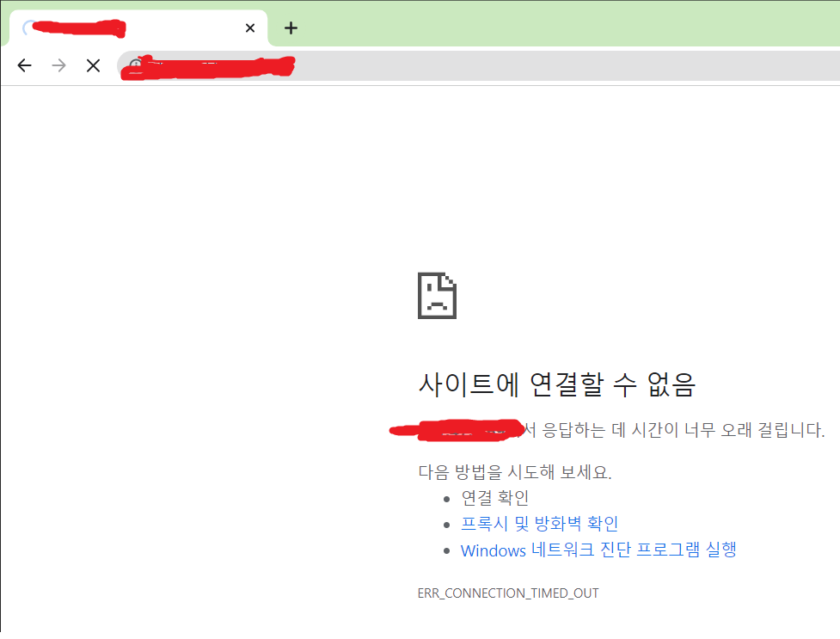The height and width of the screenshot is (639, 840).
Task: Click the sad page error icon
Action: [437, 296]
